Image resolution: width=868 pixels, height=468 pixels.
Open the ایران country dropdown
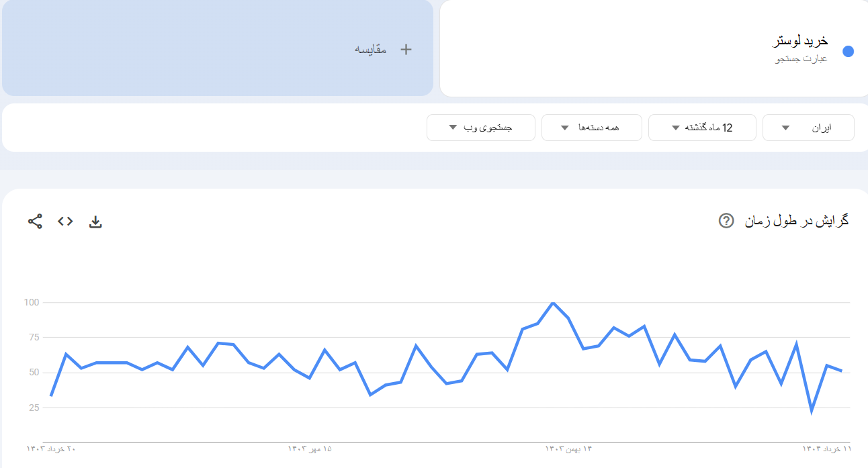pos(808,128)
